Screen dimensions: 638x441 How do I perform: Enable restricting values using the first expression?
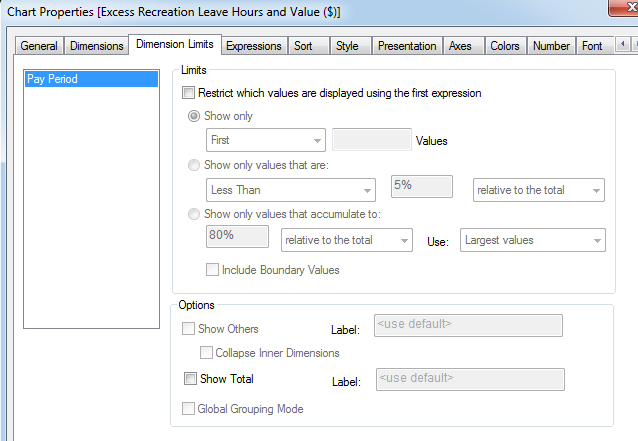tap(189, 93)
